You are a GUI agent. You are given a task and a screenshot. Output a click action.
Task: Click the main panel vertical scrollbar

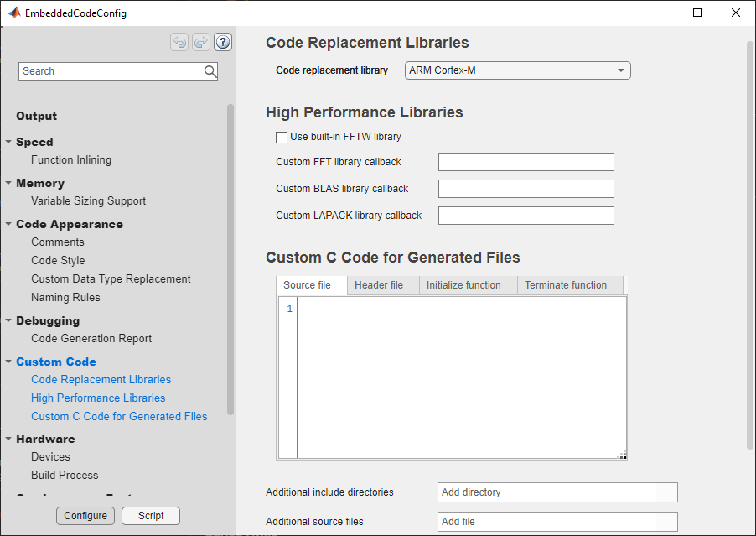click(x=750, y=243)
